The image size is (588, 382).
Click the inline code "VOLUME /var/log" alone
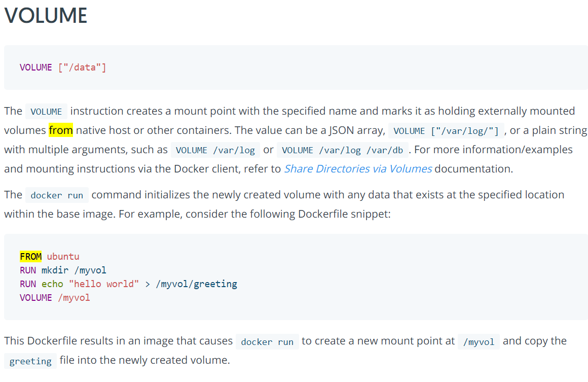[x=215, y=150]
